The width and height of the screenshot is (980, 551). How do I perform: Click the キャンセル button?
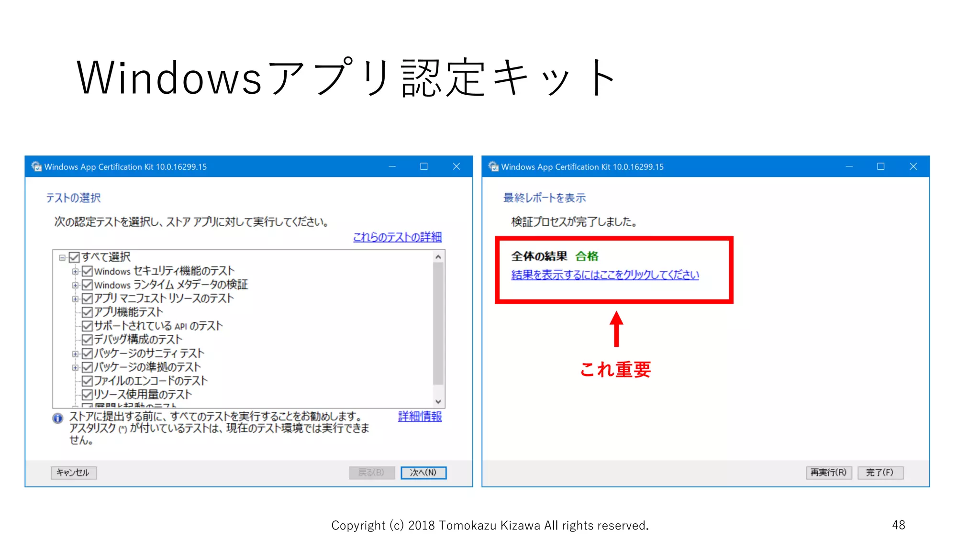tap(74, 473)
